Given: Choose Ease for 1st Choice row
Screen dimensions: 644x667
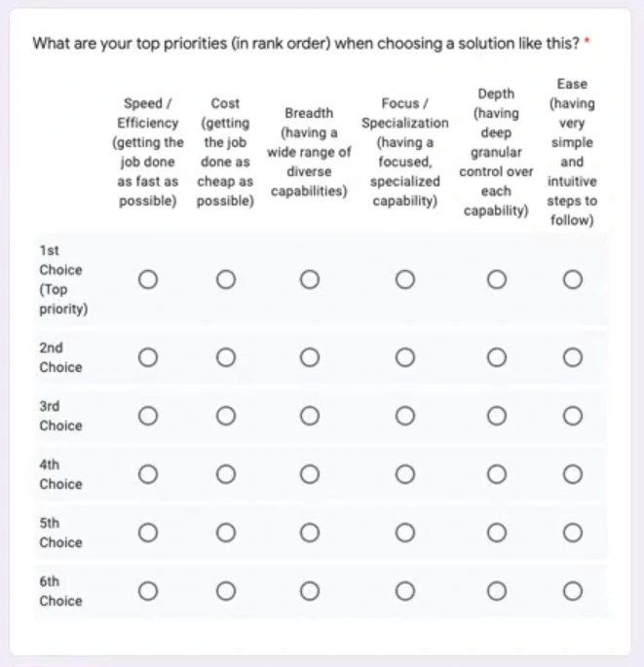Looking at the screenshot, I should [x=573, y=279].
